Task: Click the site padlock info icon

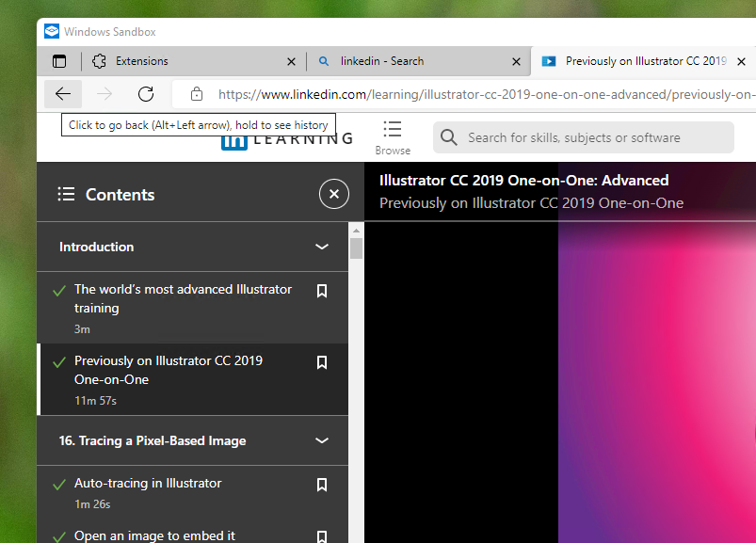Action: tap(196, 94)
